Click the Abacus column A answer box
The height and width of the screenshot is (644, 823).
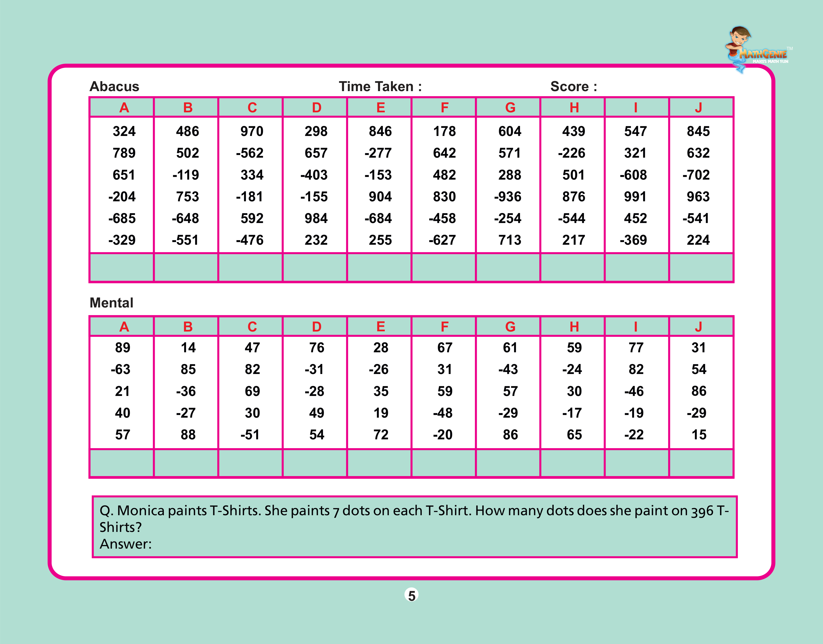coord(122,267)
